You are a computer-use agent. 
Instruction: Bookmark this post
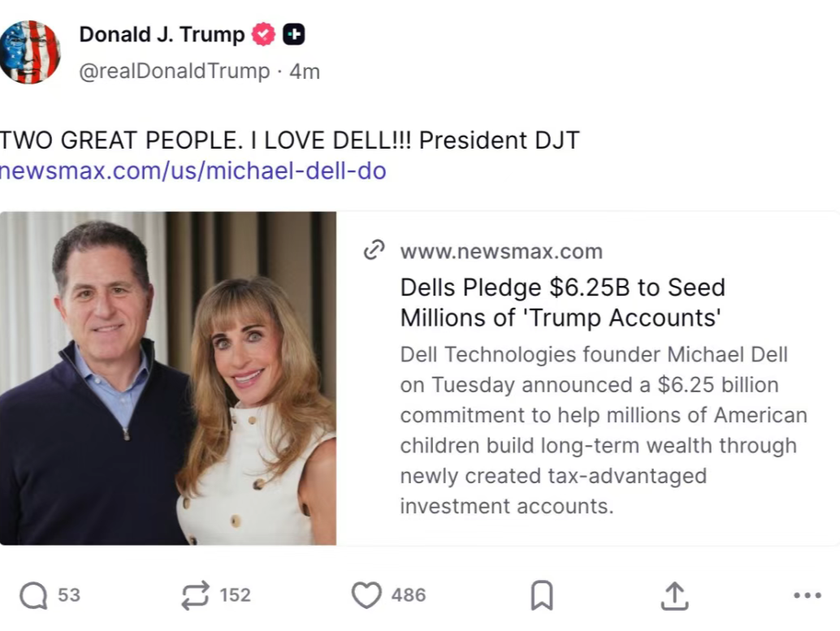[541, 595]
